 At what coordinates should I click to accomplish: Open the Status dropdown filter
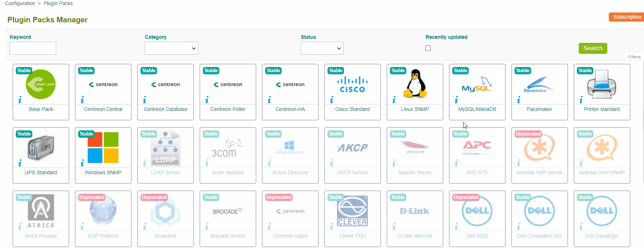point(322,48)
